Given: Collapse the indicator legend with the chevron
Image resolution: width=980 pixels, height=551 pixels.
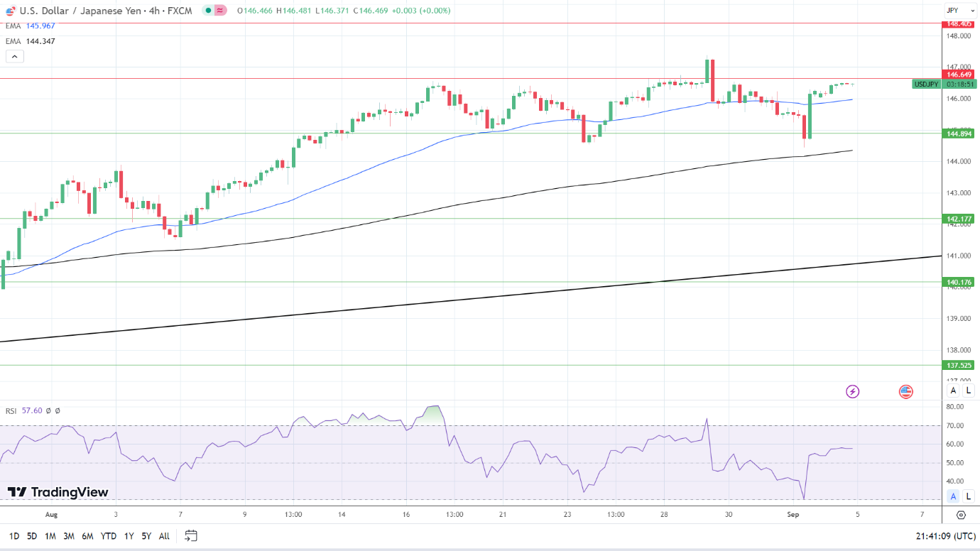Looking at the screenshot, I should (15, 57).
